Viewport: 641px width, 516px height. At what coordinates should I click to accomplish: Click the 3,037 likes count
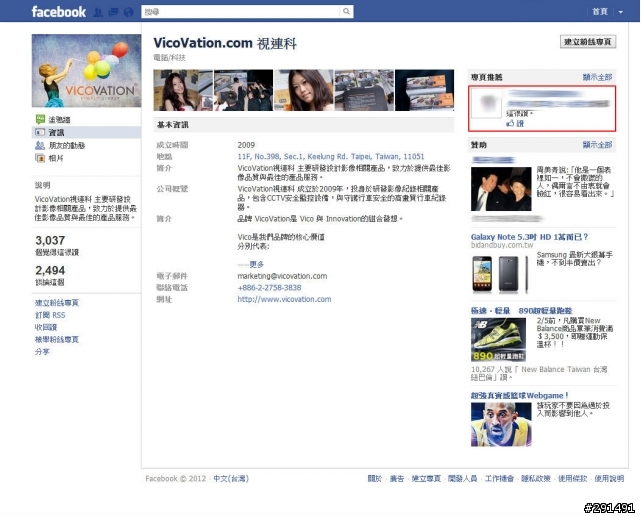(x=50, y=240)
